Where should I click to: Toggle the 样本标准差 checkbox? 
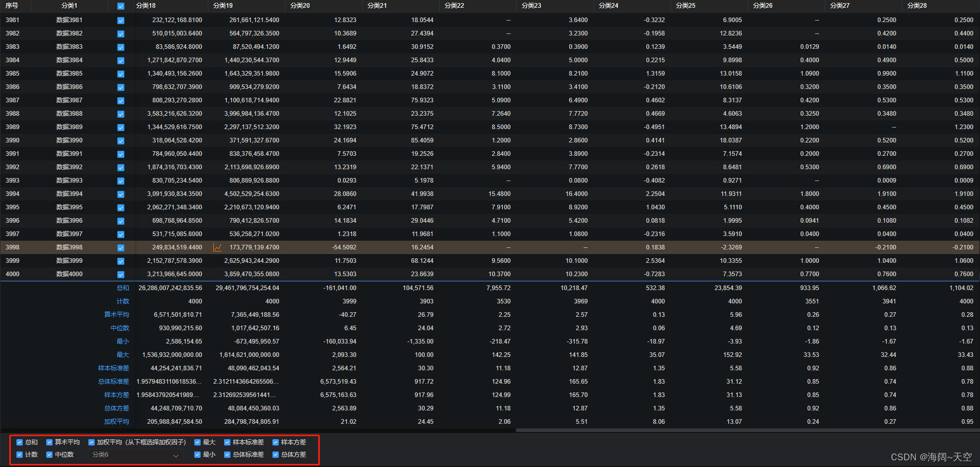click(x=227, y=442)
